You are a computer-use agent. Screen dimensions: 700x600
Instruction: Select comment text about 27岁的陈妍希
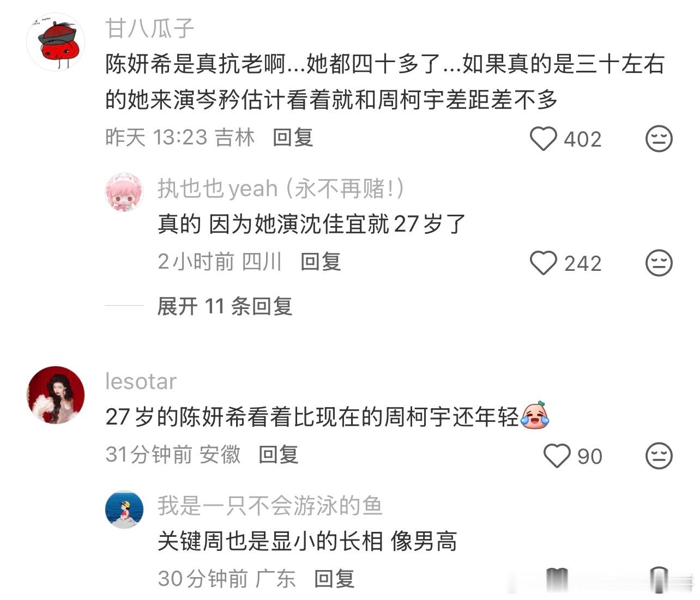[x=327, y=417]
